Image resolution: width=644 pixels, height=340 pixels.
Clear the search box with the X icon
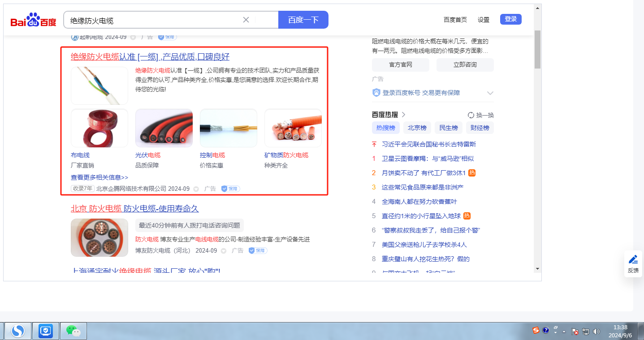[246, 20]
